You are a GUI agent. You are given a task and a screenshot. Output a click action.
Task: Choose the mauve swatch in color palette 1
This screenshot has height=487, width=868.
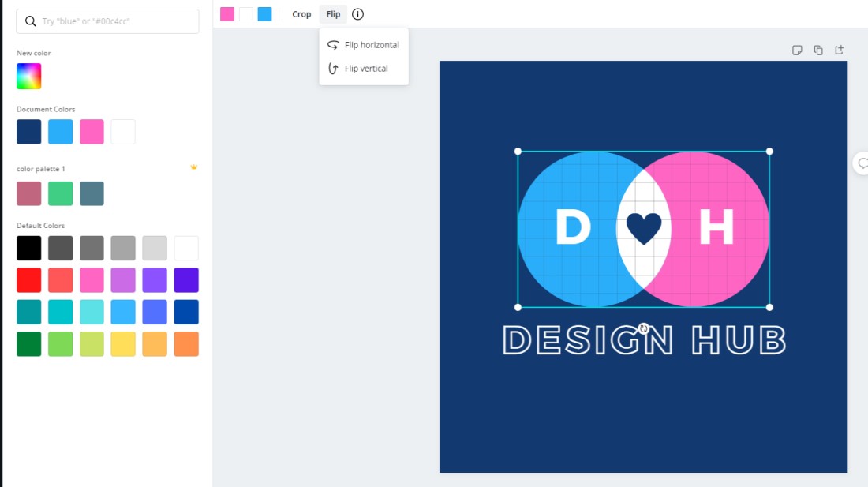28,193
